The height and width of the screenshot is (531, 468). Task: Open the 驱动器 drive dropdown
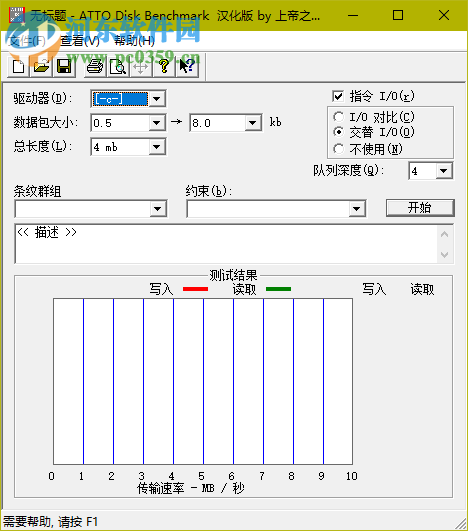point(157,99)
